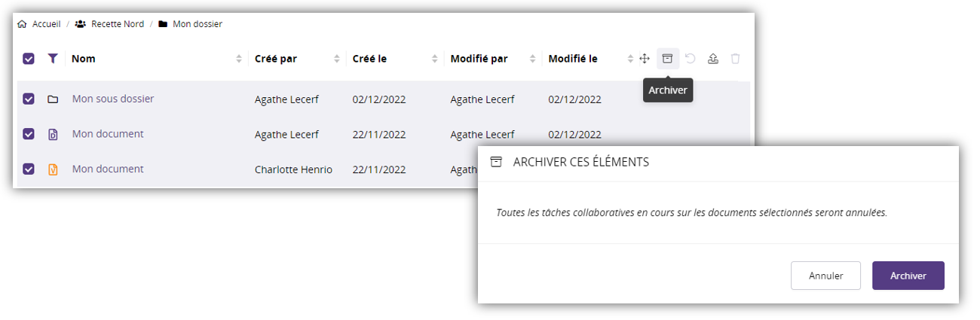The height and width of the screenshot is (320, 980).
Task: Click the restore arrow icon
Action: click(x=690, y=59)
